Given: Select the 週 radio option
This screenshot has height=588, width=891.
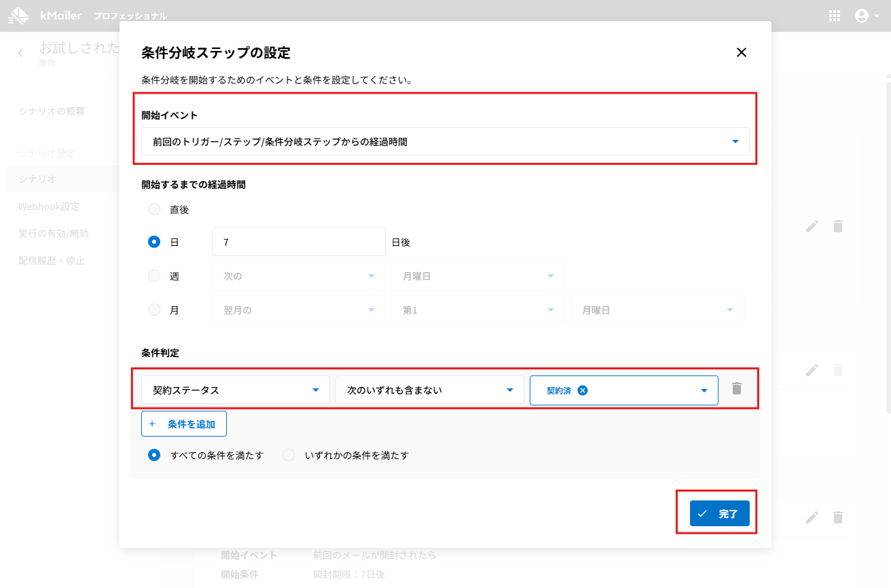Looking at the screenshot, I should click(x=154, y=276).
